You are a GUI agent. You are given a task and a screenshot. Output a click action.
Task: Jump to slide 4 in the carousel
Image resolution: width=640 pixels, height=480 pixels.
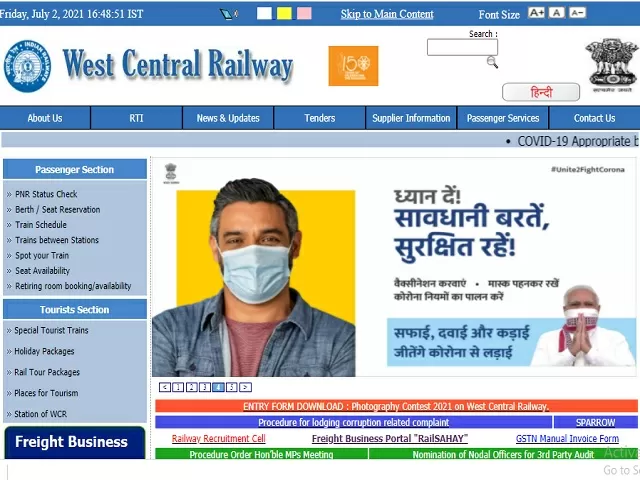point(218,387)
